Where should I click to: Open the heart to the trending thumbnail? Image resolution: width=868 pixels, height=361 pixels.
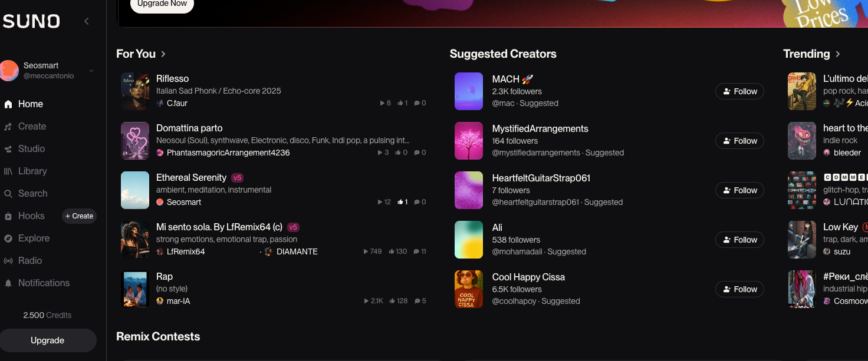click(802, 141)
